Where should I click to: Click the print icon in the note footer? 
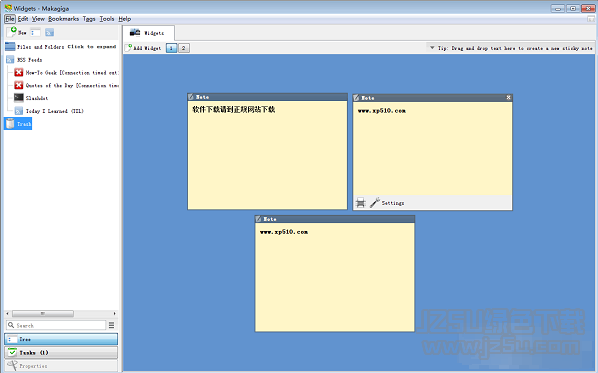360,203
